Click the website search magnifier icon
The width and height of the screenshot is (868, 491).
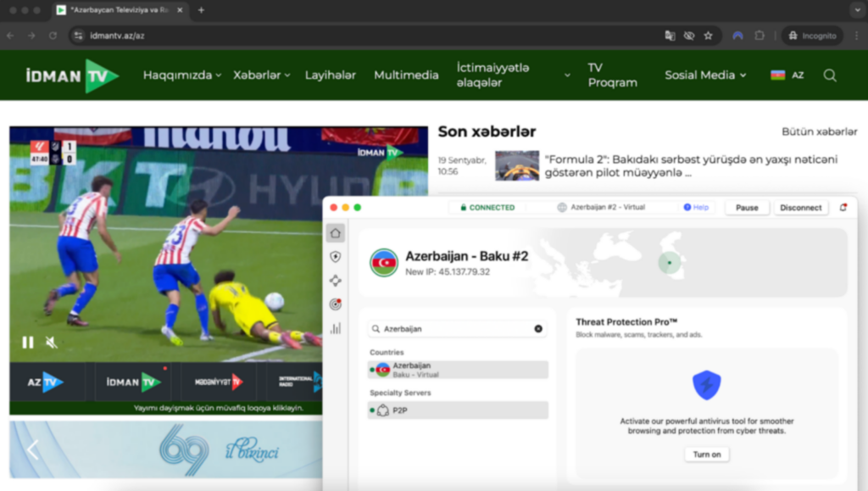(830, 75)
